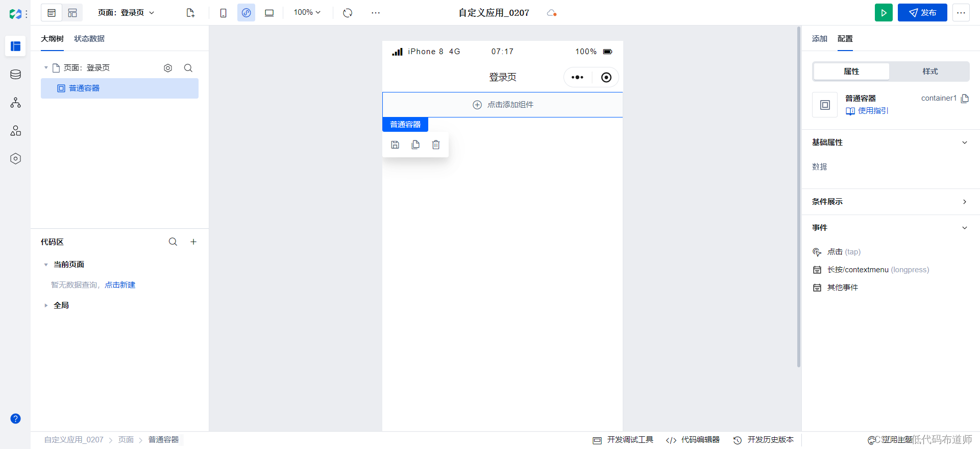Delete the selected container
The width and height of the screenshot is (980, 449).
coord(436,145)
